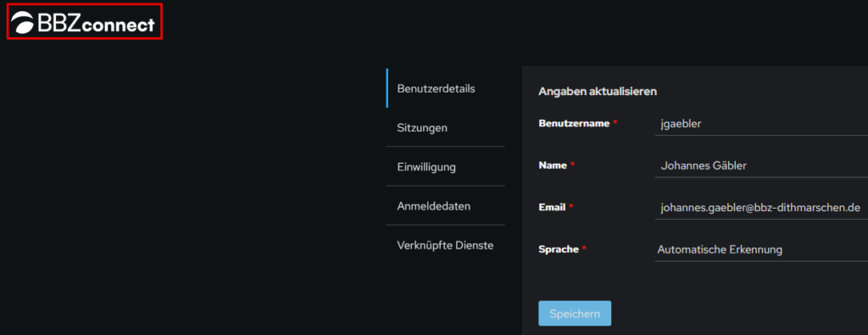Click the Benutzername field label

click(x=574, y=123)
